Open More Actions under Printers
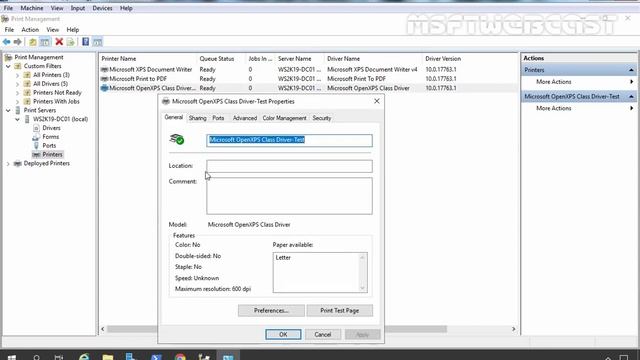 (553, 82)
